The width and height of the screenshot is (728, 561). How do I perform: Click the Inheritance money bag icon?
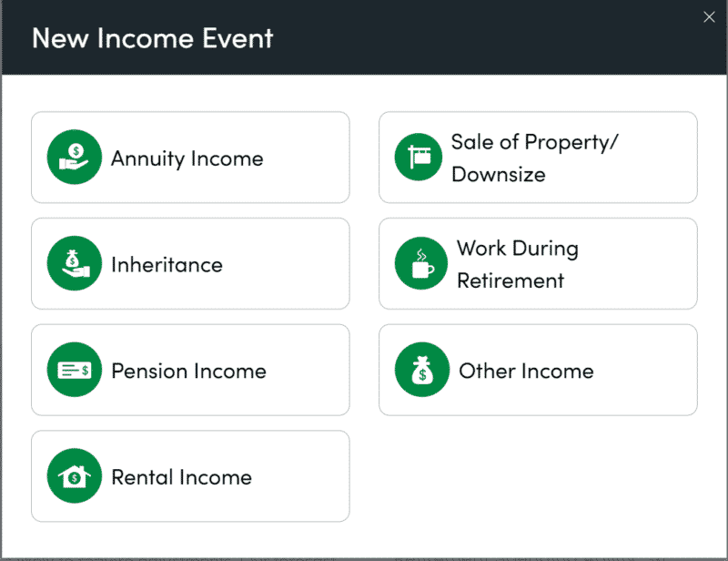point(74,264)
